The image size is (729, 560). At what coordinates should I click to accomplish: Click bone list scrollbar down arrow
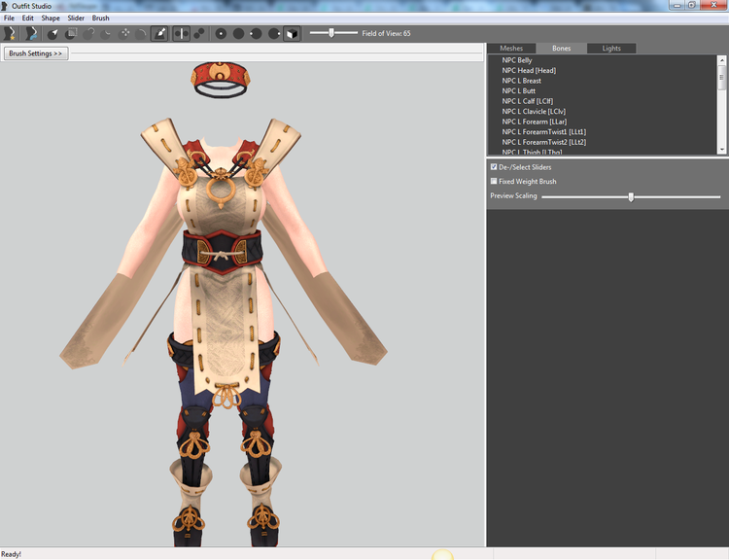(x=722, y=150)
